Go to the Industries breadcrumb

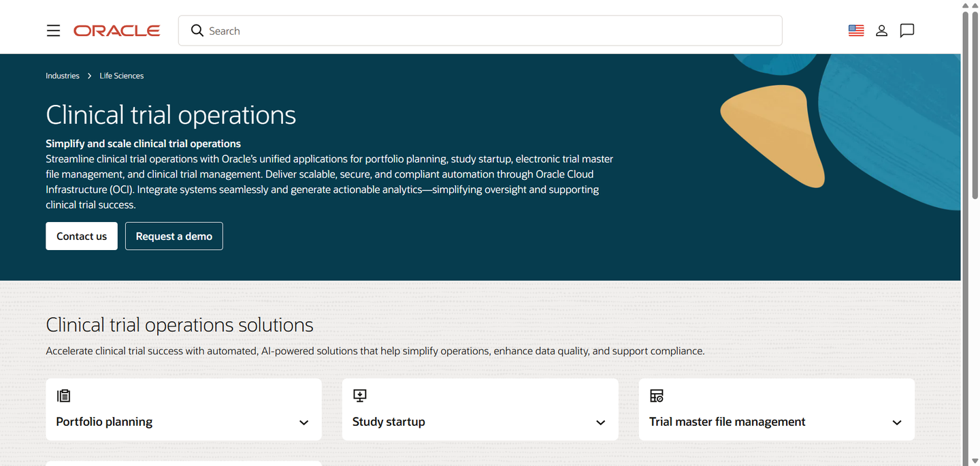(63, 76)
